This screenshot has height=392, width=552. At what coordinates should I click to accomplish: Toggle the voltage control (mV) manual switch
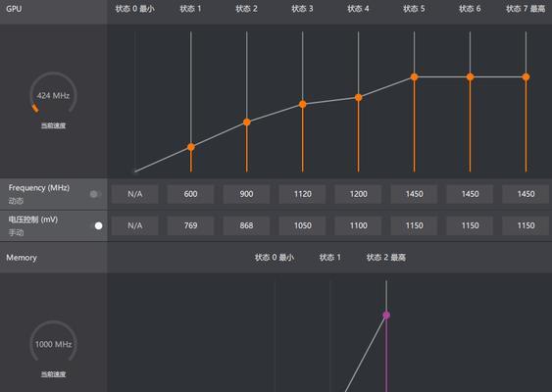pos(96,225)
